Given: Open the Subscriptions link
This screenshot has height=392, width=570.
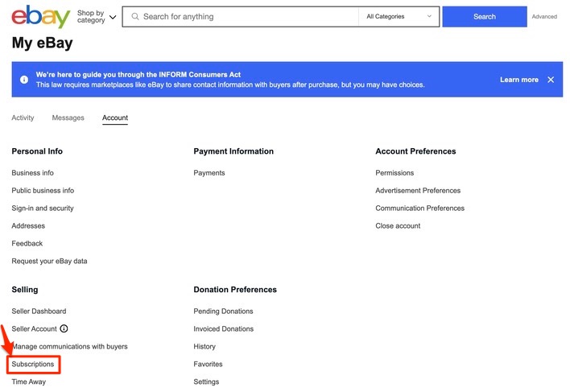Looking at the screenshot, I should point(33,365).
